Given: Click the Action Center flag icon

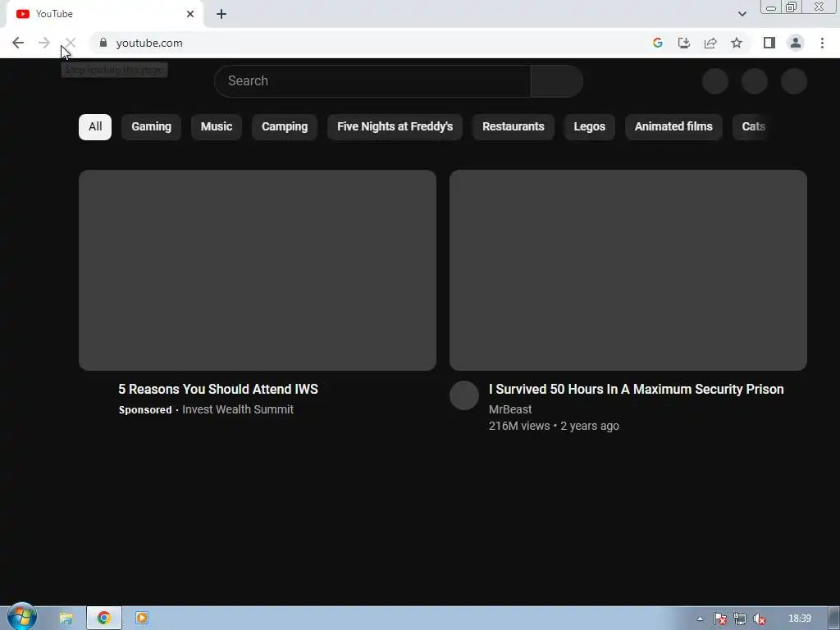Looking at the screenshot, I should [720, 619].
